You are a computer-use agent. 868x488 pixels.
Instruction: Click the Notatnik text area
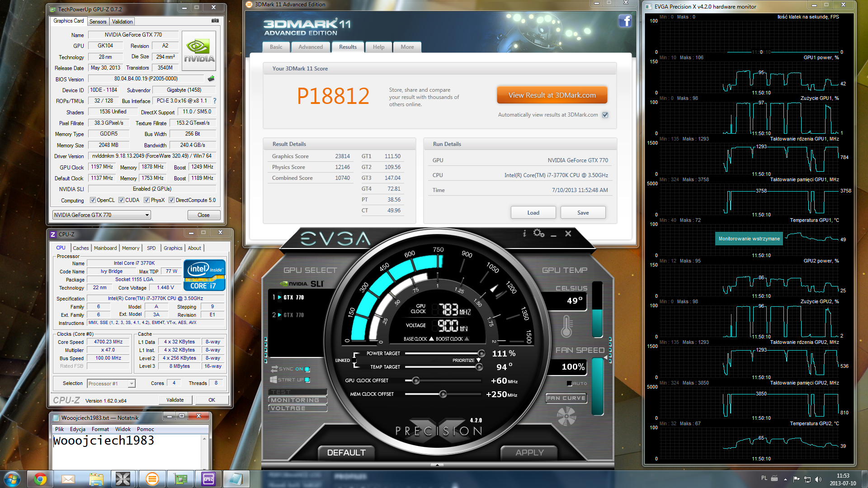tap(127, 452)
